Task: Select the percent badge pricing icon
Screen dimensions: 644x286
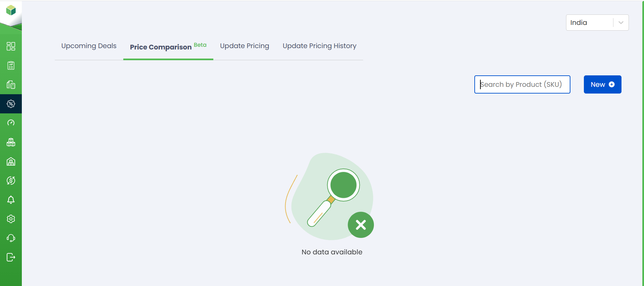Action: (11, 104)
